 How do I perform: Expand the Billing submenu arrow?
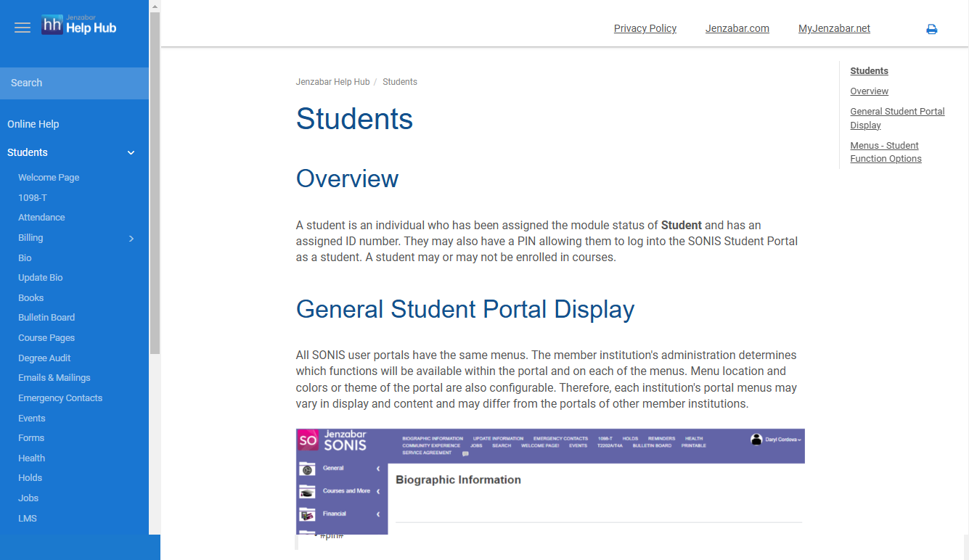[x=131, y=239]
